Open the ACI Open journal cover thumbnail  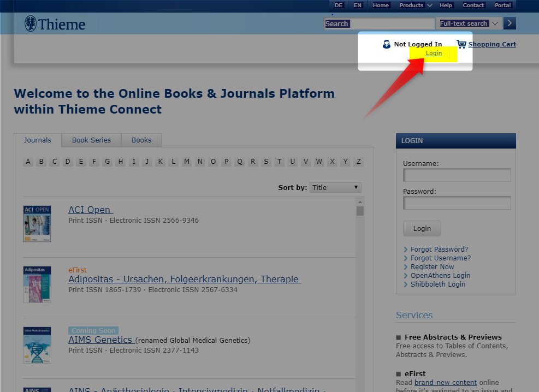[x=37, y=224]
